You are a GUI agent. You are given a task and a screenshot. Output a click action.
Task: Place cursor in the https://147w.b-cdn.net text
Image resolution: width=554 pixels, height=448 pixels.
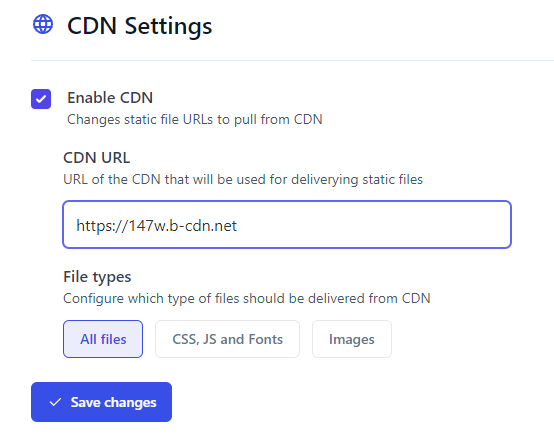point(157,225)
